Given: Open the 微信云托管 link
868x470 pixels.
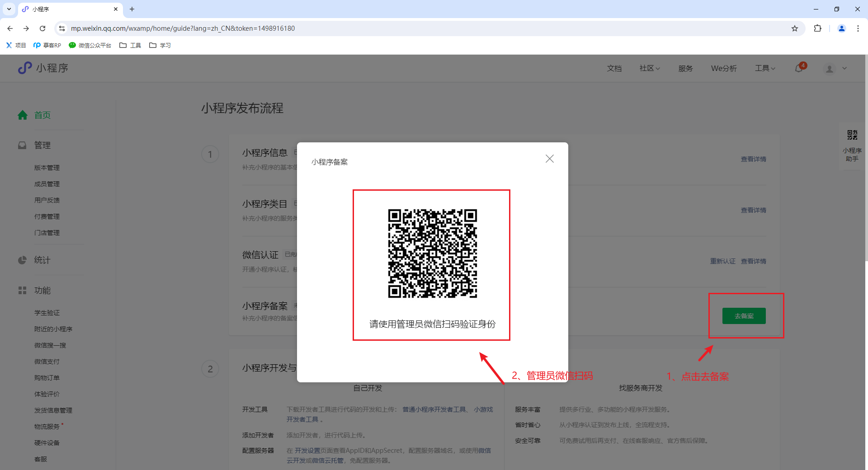Looking at the screenshot, I should [x=327, y=461].
